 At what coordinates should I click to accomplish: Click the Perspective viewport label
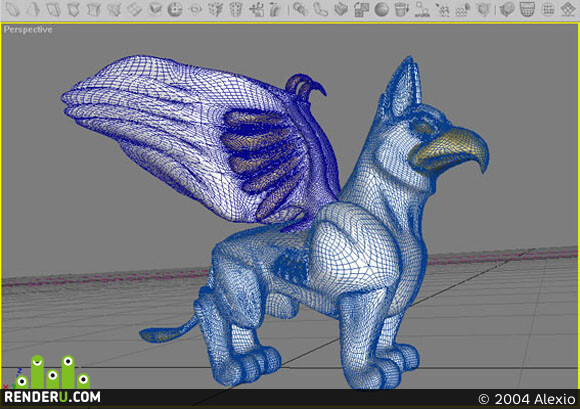[28, 30]
